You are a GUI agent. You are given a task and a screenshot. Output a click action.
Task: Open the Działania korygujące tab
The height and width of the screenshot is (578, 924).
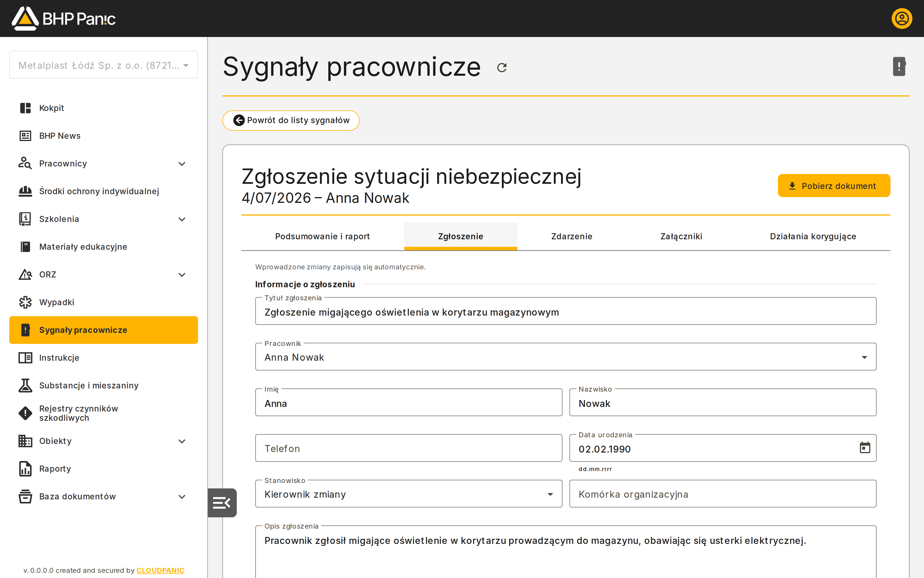[813, 236]
